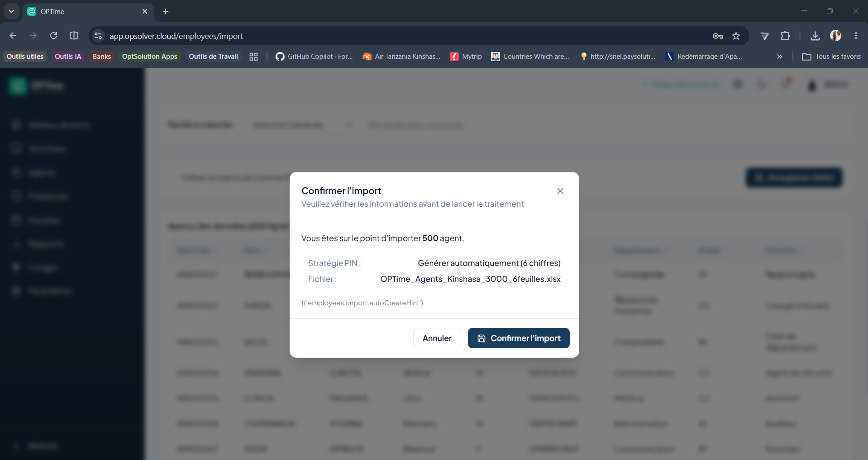The image size is (868, 460).
Task: Open the GitHub Copilot bookmark
Action: [314, 57]
